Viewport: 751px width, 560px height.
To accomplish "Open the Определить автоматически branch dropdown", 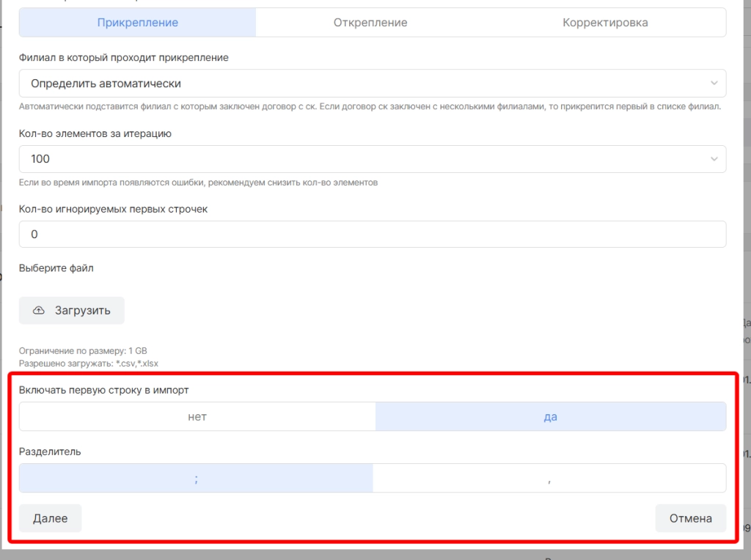I will click(x=359, y=84).
